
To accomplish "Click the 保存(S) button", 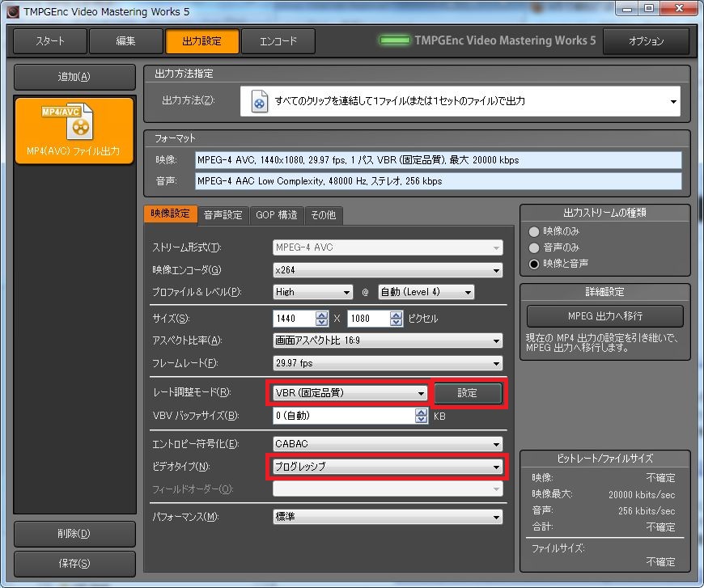I will (x=74, y=563).
